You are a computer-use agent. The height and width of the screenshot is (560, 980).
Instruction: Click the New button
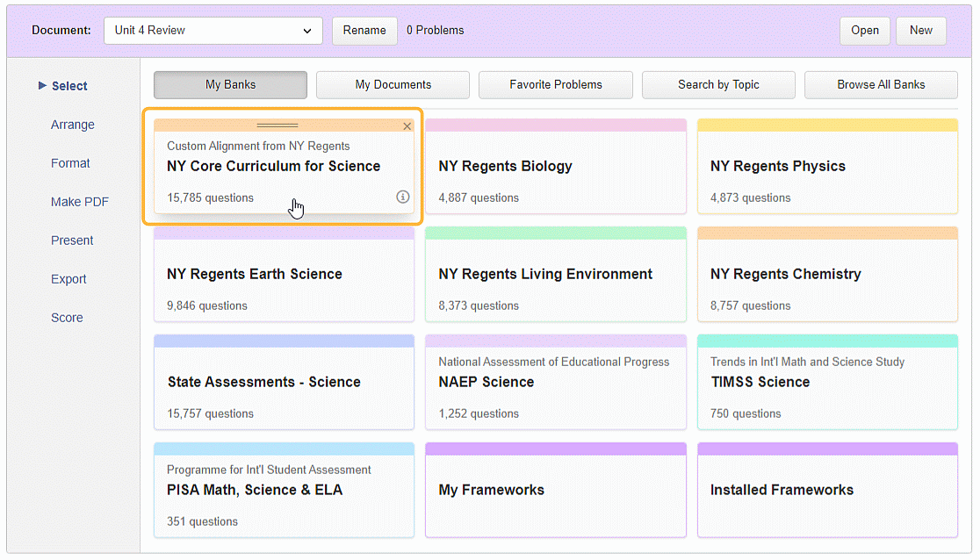[920, 31]
